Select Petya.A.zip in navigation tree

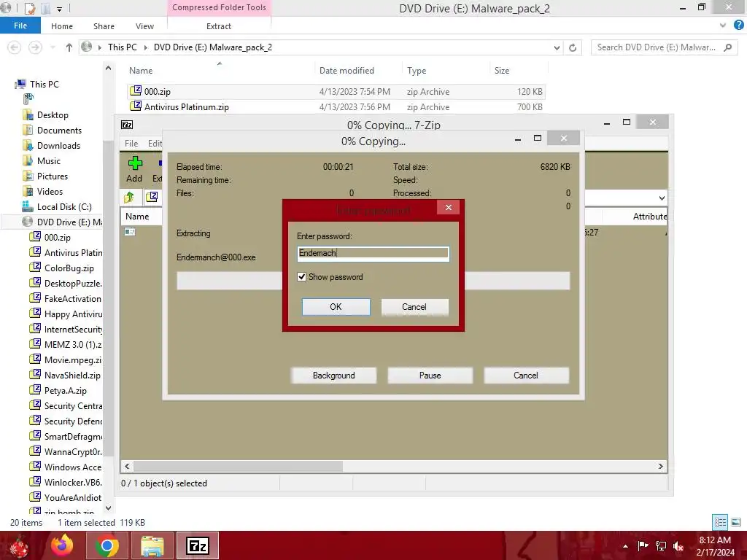65,391
